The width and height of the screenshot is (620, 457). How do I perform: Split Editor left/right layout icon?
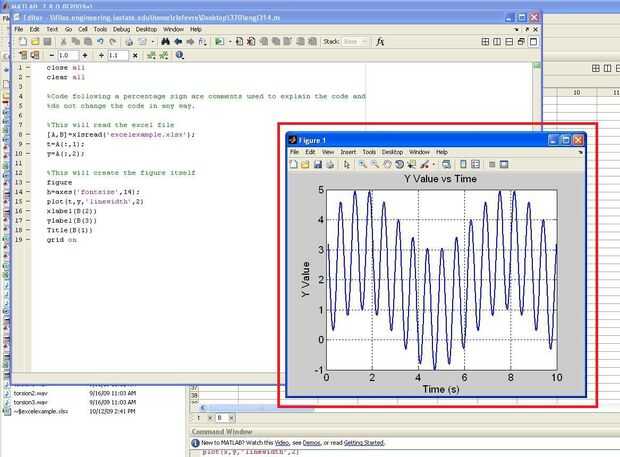[x=497, y=42]
